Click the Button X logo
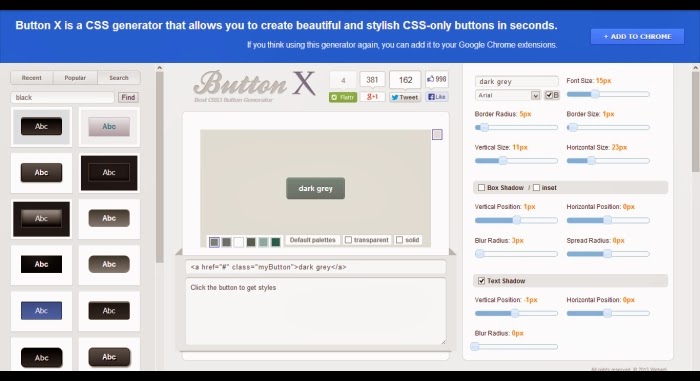The height and width of the screenshot is (381, 700). 254,86
